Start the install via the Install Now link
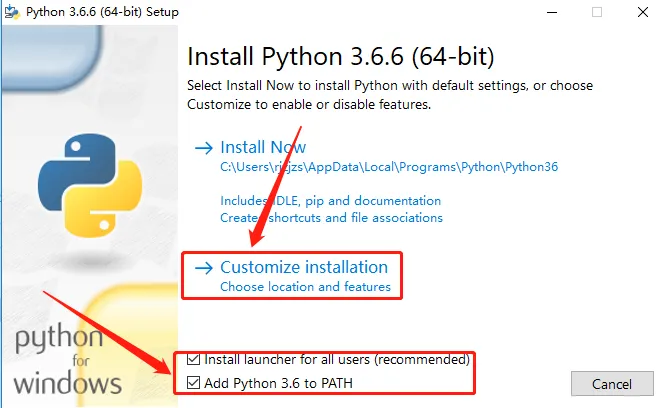This screenshot has height=408, width=665. (x=263, y=147)
